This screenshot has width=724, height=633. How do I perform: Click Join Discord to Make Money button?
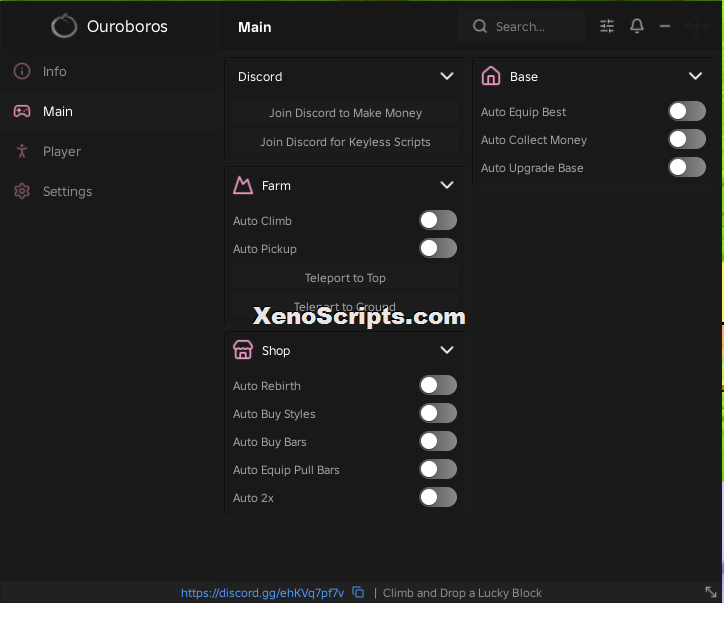tap(345, 113)
